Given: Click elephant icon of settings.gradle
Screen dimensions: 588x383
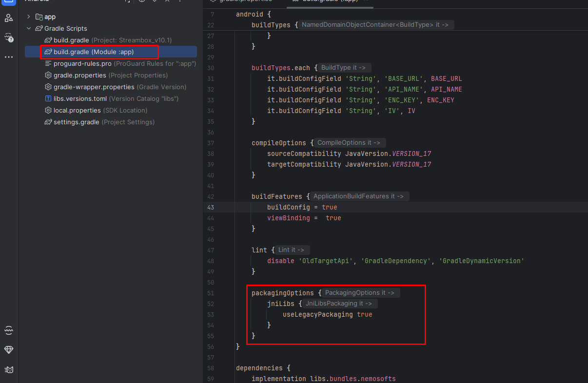Looking at the screenshot, I should click(48, 122).
